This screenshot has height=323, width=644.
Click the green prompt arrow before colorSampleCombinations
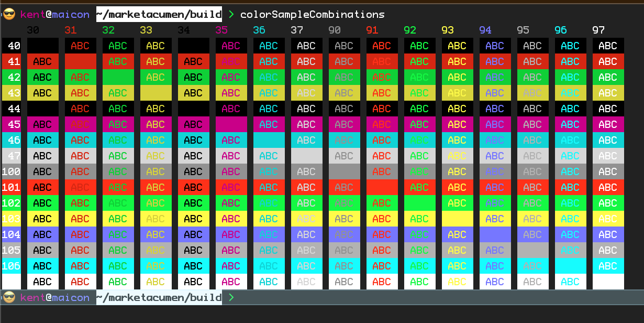click(231, 14)
